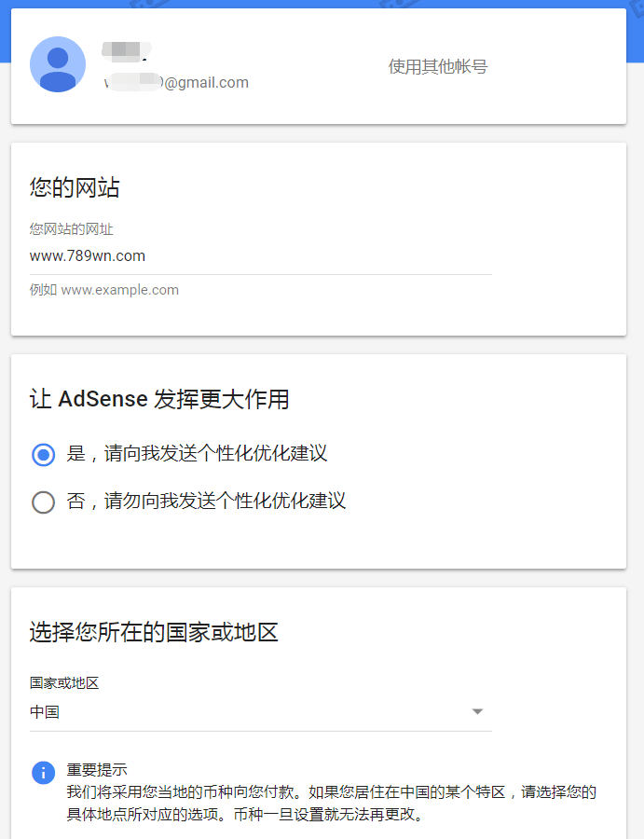Viewport: 644px width, 839px height.
Task: Click the 您网站的网址 field label
Action: [71, 229]
